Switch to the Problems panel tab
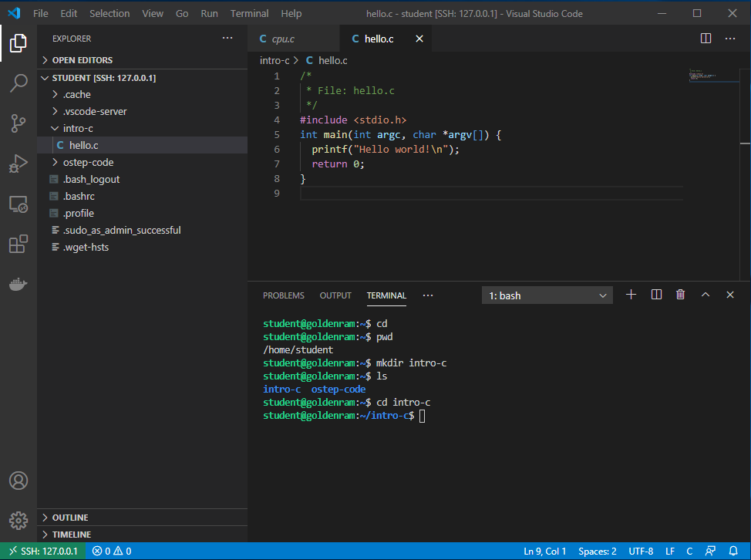 tap(284, 295)
